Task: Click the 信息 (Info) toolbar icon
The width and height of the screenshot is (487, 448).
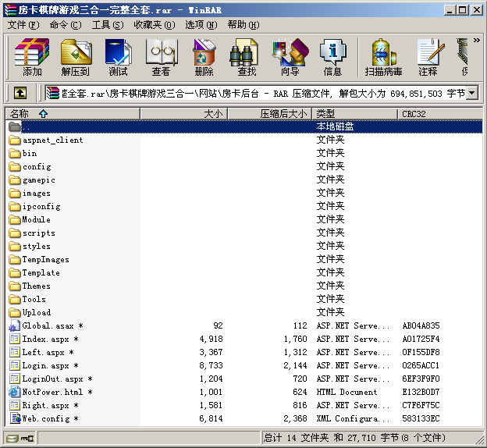Action: click(x=332, y=56)
